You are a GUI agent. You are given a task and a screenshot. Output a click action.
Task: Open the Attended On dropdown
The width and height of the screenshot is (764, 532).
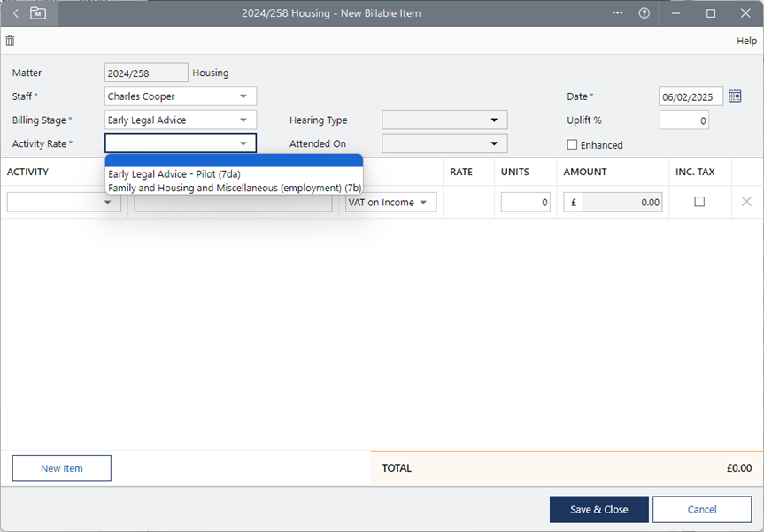click(x=494, y=143)
